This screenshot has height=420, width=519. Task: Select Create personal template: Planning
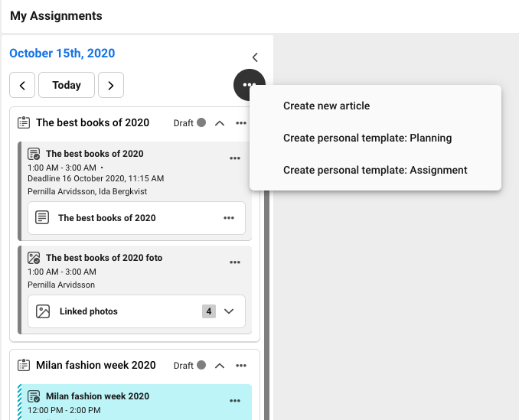(x=367, y=138)
